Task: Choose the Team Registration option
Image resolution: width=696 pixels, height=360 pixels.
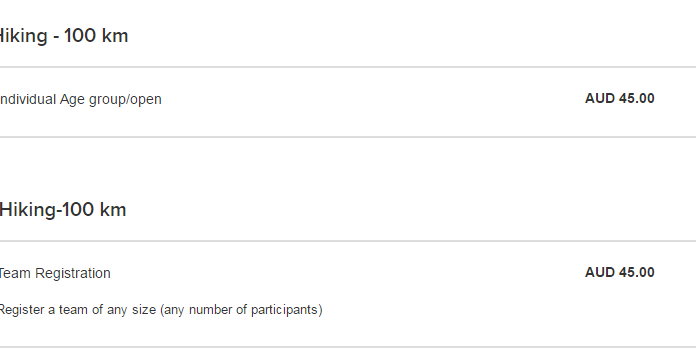Action: [x=55, y=273]
